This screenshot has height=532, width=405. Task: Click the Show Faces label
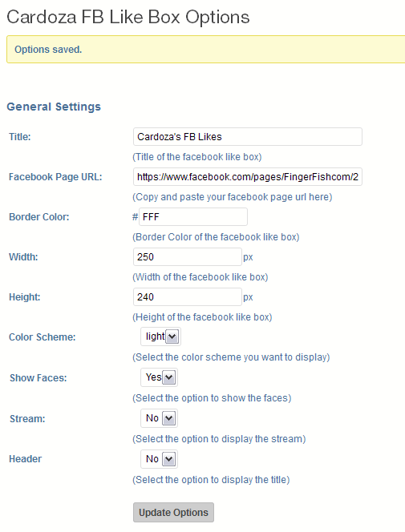pos(38,378)
